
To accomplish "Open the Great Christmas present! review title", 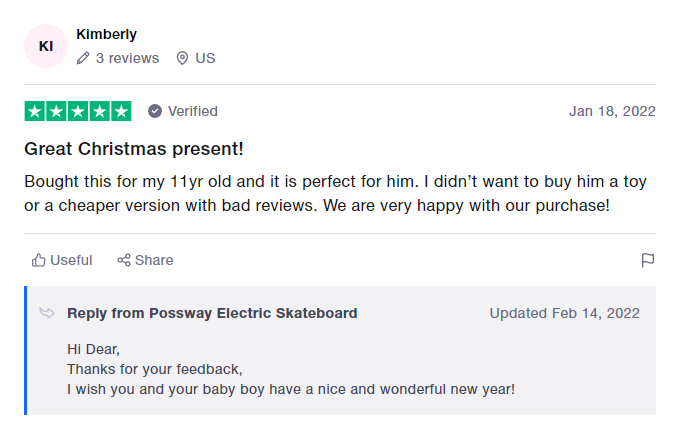I will [x=134, y=149].
